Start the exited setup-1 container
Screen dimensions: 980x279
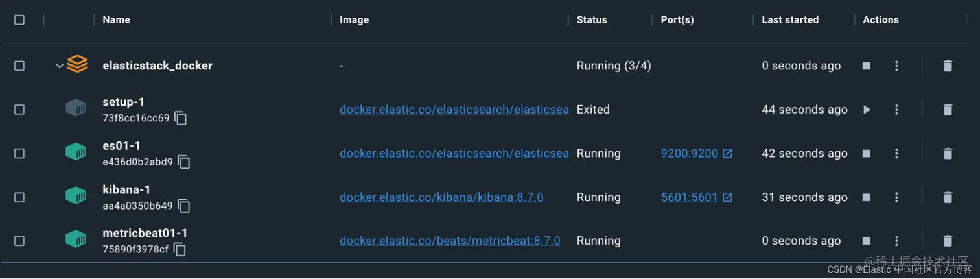[867, 110]
